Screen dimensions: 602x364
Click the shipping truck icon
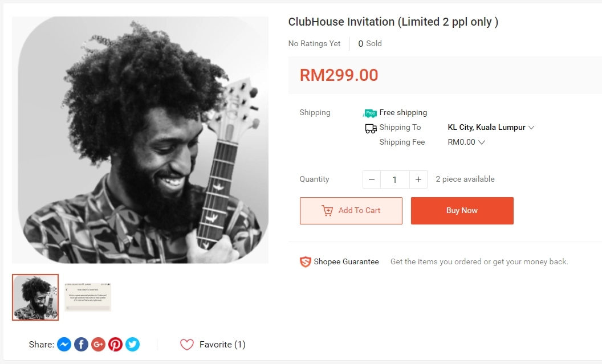point(371,128)
